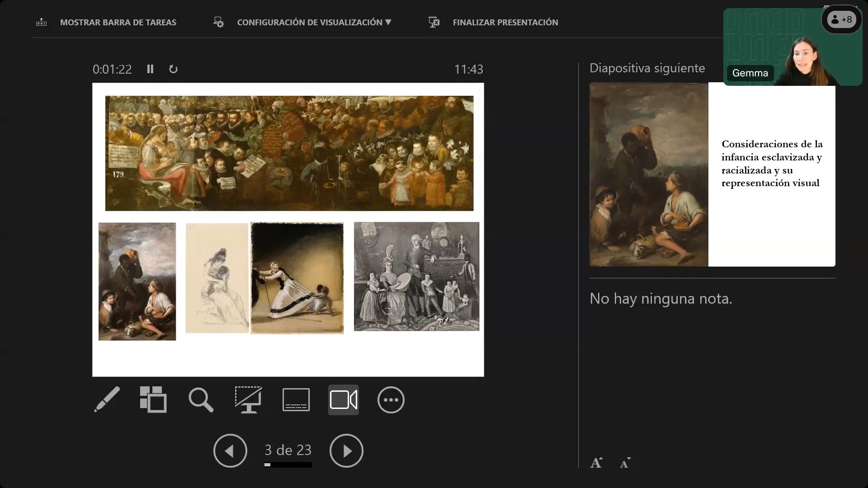Pause the presentation timer
868x488 pixels.
click(150, 69)
